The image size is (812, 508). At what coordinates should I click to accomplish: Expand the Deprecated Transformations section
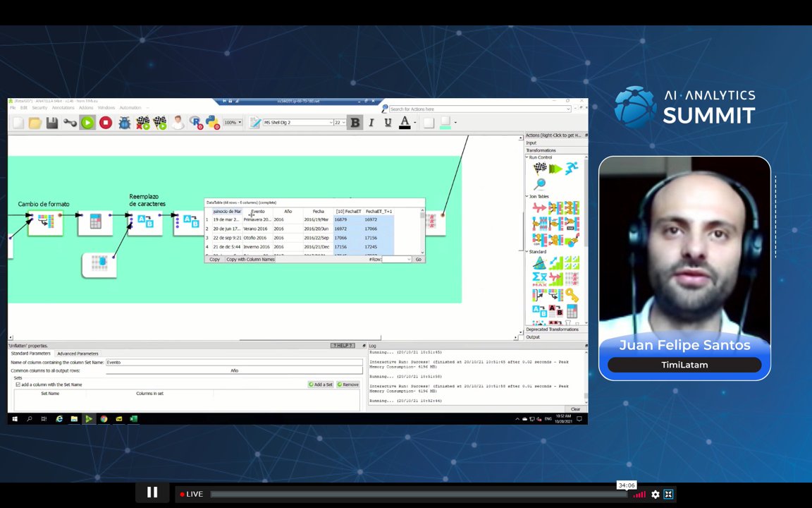tap(554, 329)
